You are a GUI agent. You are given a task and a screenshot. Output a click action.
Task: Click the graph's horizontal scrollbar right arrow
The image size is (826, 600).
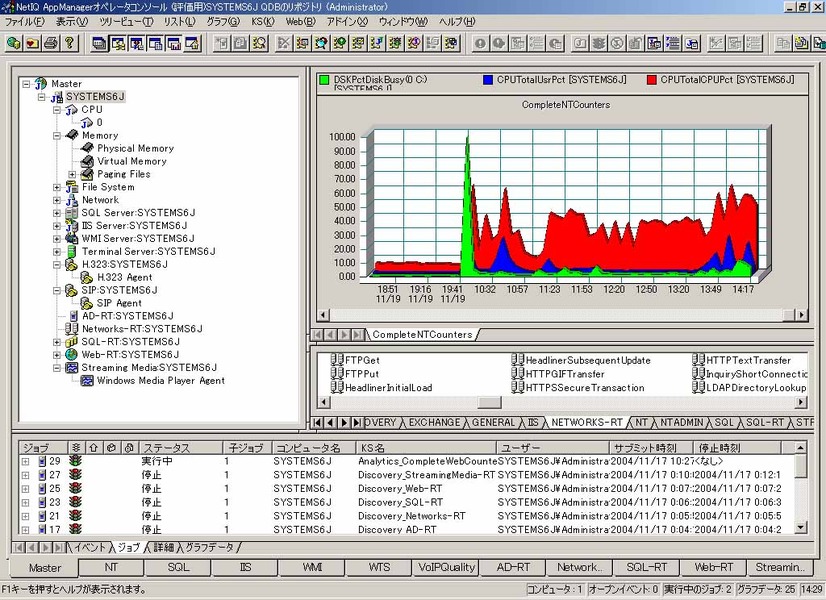(x=801, y=315)
